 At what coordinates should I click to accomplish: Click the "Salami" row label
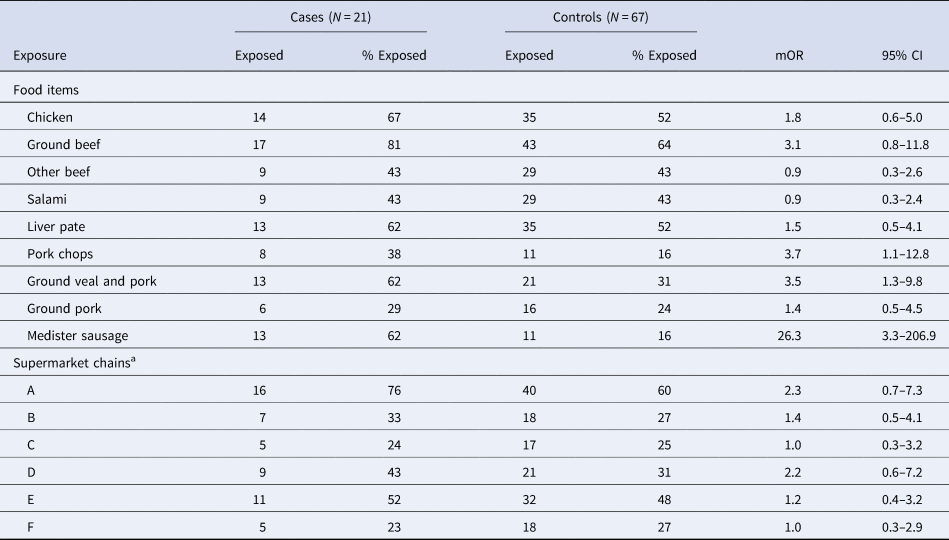46,199
